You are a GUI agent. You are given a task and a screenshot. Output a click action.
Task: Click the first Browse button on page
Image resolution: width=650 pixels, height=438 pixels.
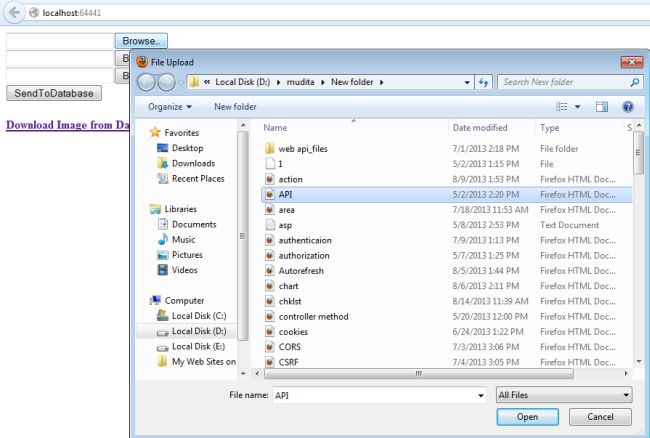click(141, 41)
